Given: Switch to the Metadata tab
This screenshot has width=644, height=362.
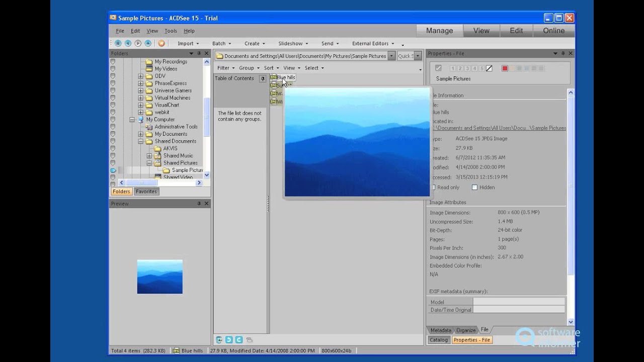Looking at the screenshot, I should click(x=441, y=330).
